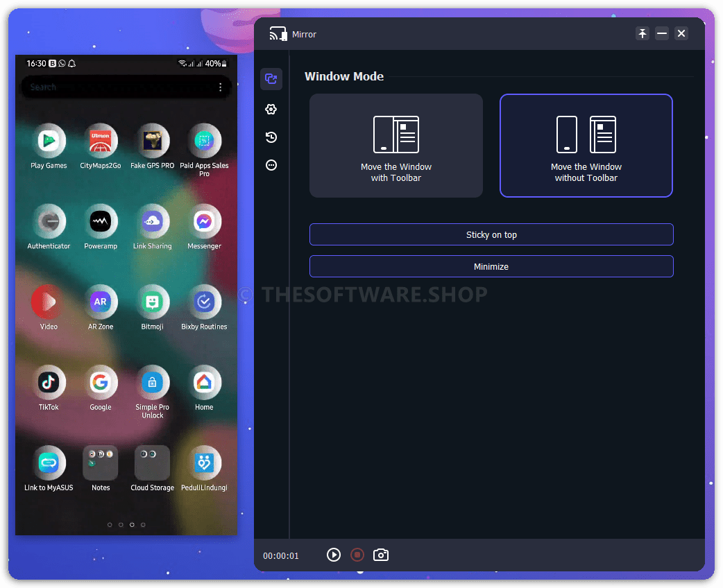Tap the WhatsApp status bar icon

click(x=62, y=64)
